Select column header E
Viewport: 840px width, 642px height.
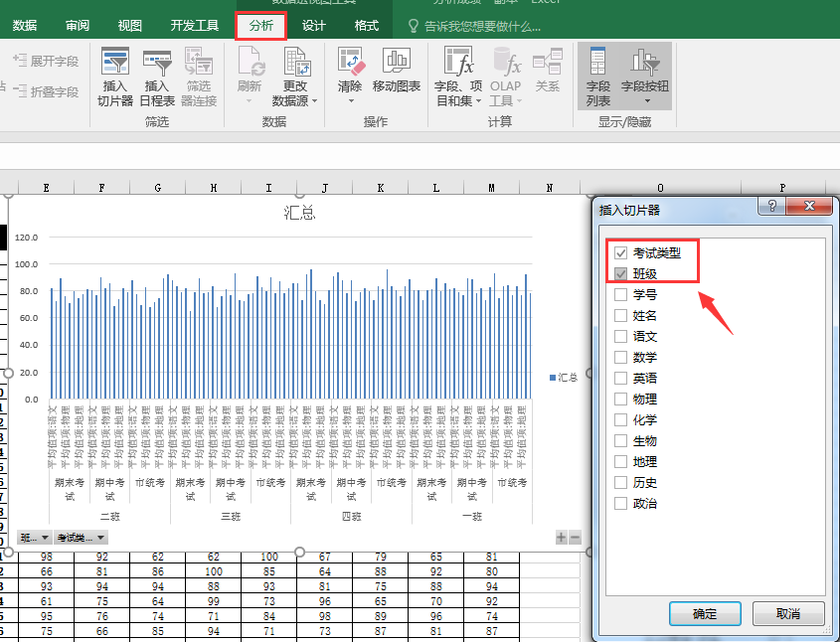tap(46, 188)
